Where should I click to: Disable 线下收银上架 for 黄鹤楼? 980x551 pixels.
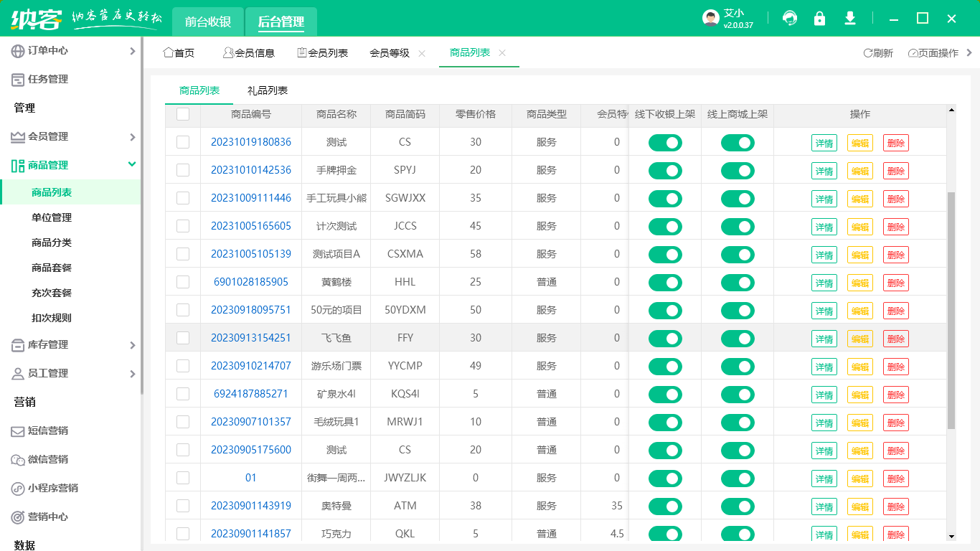[664, 282]
